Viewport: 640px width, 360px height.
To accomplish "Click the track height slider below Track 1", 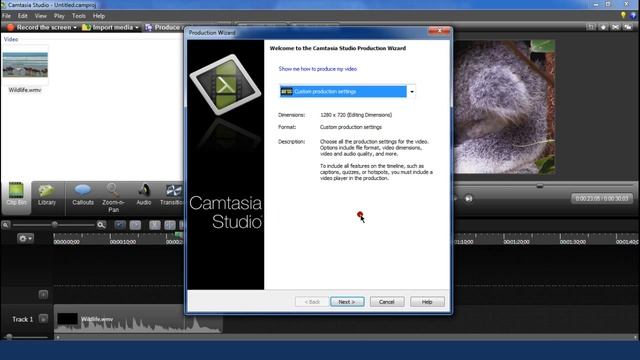I will pyautogui.click(x=9, y=337).
